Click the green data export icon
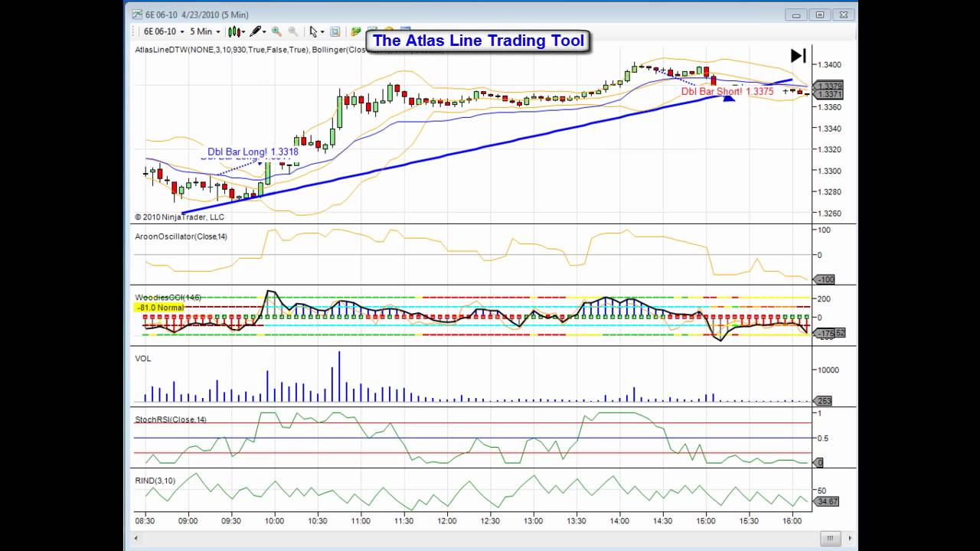980x551 pixels. tap(355, 31)
